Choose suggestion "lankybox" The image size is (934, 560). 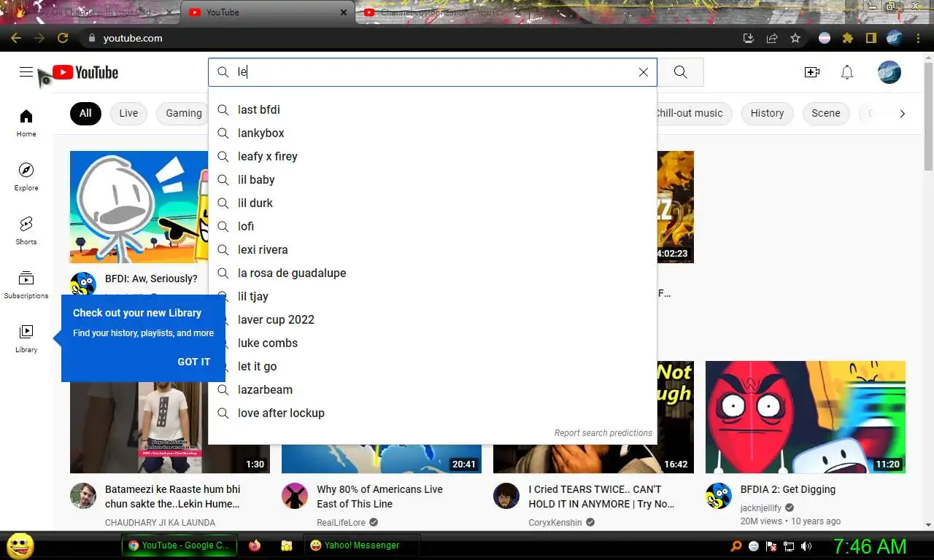point(433,133)
